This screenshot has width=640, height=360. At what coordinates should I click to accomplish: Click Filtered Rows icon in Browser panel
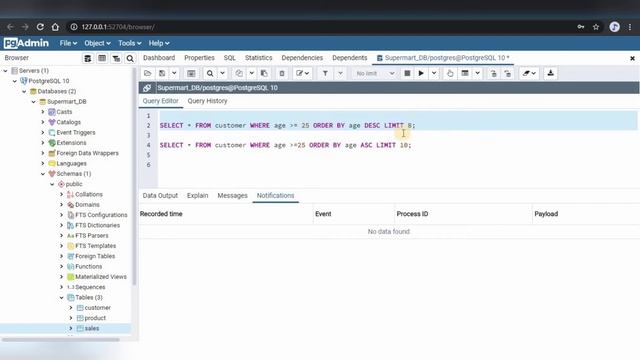point(116,58)
